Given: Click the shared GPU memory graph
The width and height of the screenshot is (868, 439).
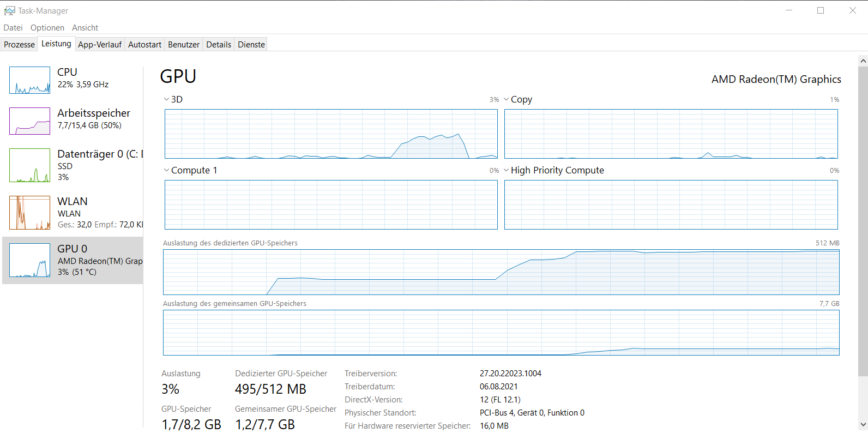Looking at the screenshot, I should 501,333.
